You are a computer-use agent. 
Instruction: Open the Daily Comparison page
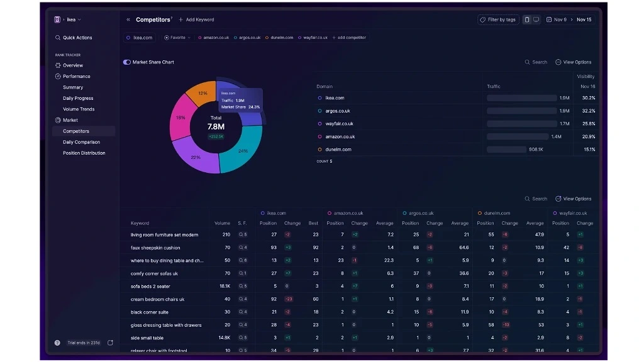tap(81, 142)
